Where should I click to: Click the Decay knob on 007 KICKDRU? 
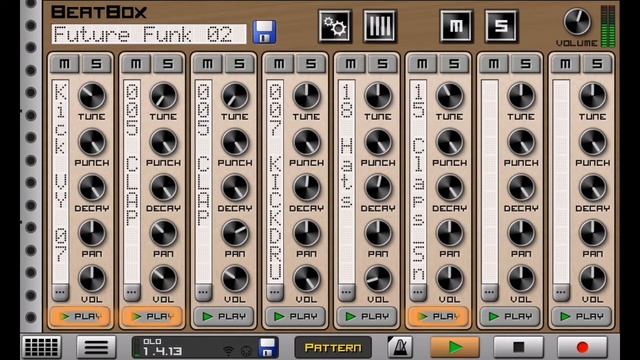[307, 187]
